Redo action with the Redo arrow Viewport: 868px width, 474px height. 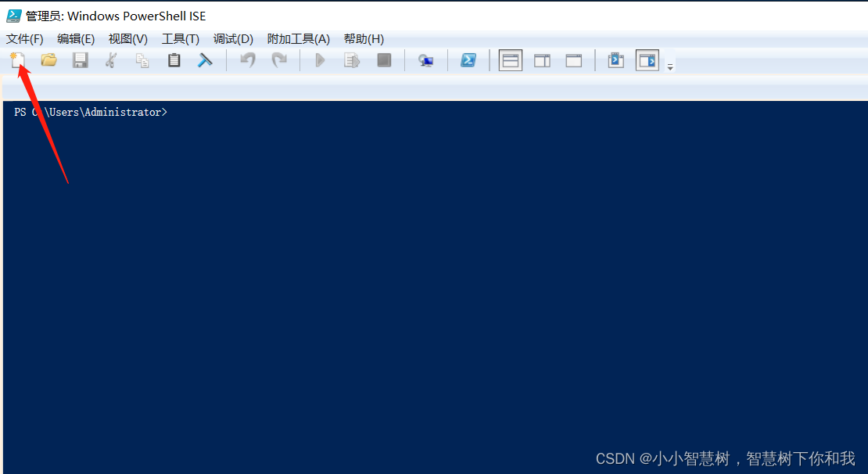point(279,59)
